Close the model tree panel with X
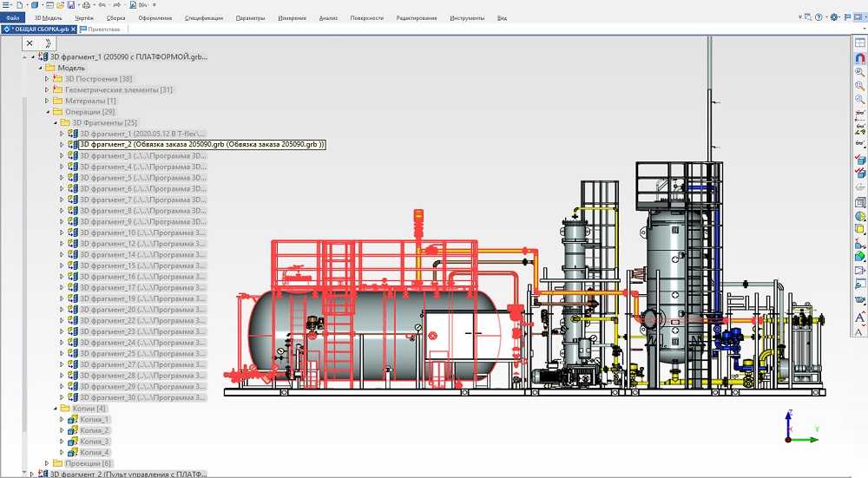The height and width of the screenshot is (478, 868). pyautogui.click(x=30, y=43)
